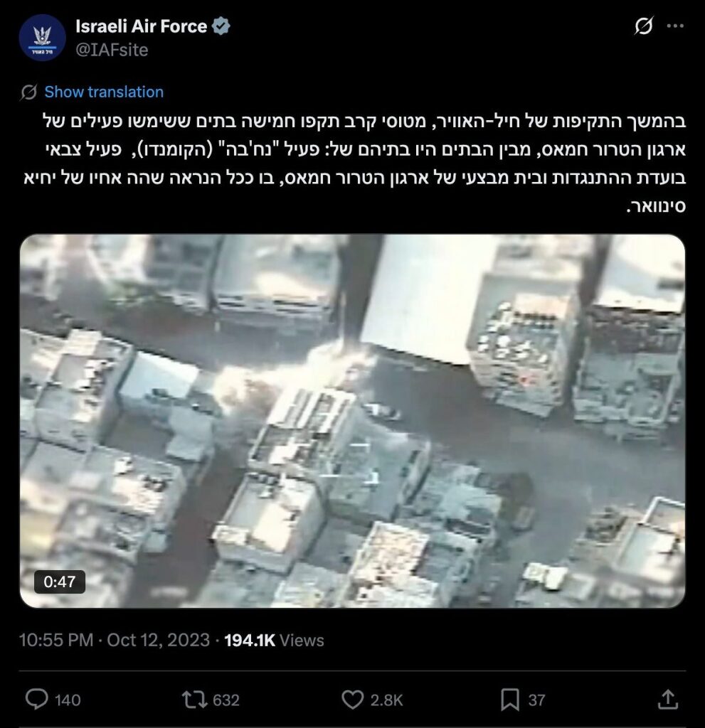
Task: Click the blue verified badge
Action: (221, 26)
